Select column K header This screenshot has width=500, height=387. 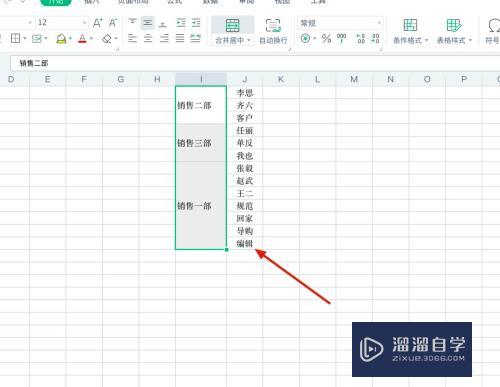(281, 79)
